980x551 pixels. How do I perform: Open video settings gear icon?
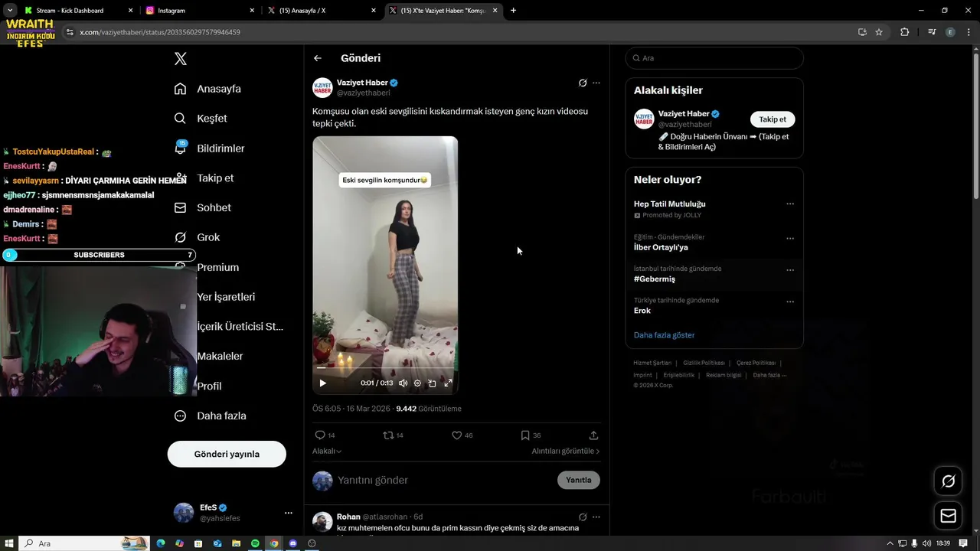point(417,383)
